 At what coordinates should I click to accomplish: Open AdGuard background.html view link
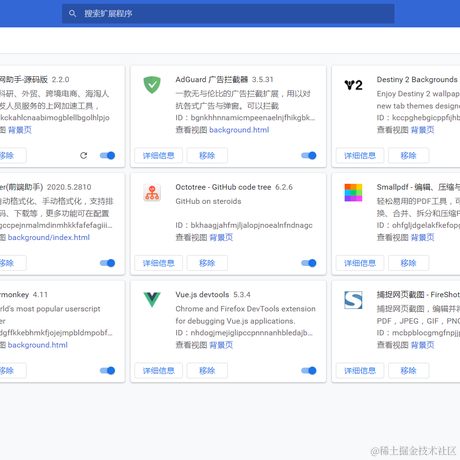pyautogui.click(x=239, y=130)
